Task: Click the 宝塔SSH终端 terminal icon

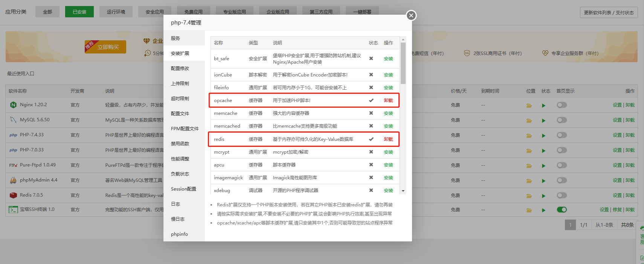Action: tap(14, 210)
